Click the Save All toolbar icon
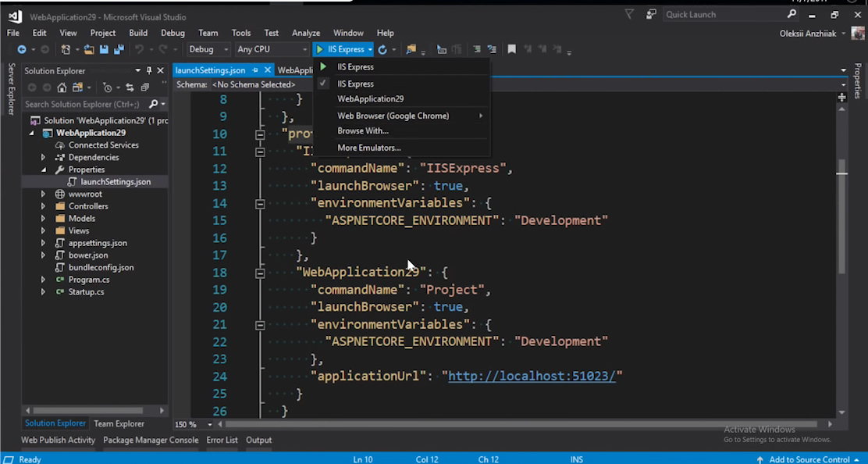 (x=119, y=49)
